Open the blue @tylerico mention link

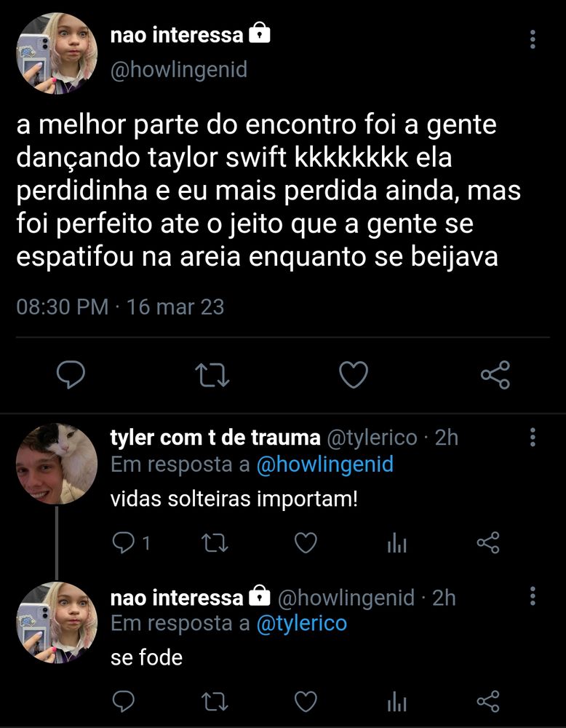302,623
